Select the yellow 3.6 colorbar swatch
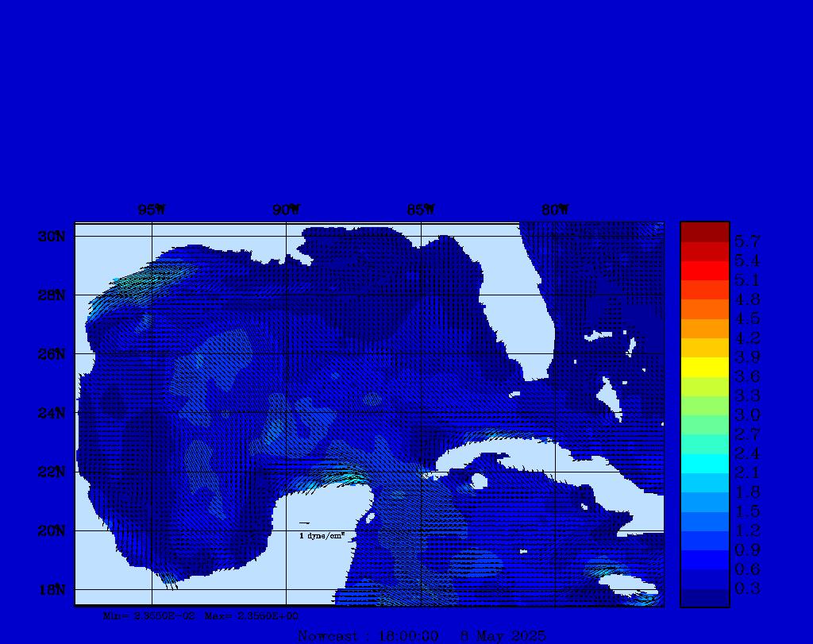Screen dimensions: 813x644 704,367
